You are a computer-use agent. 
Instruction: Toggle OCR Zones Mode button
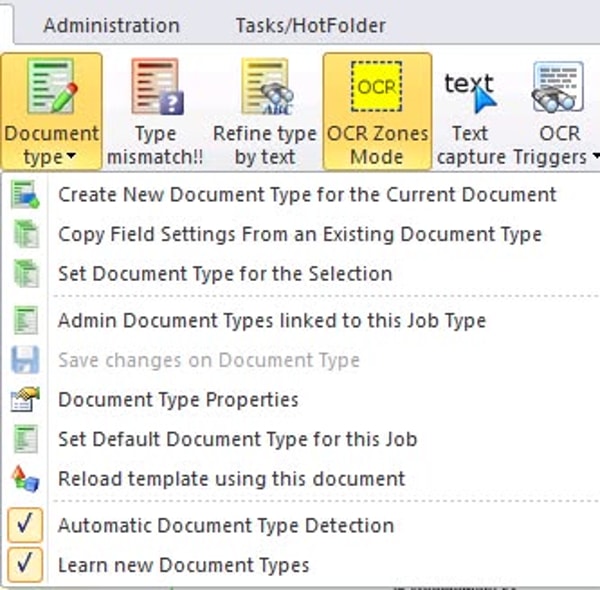(377, 111)
